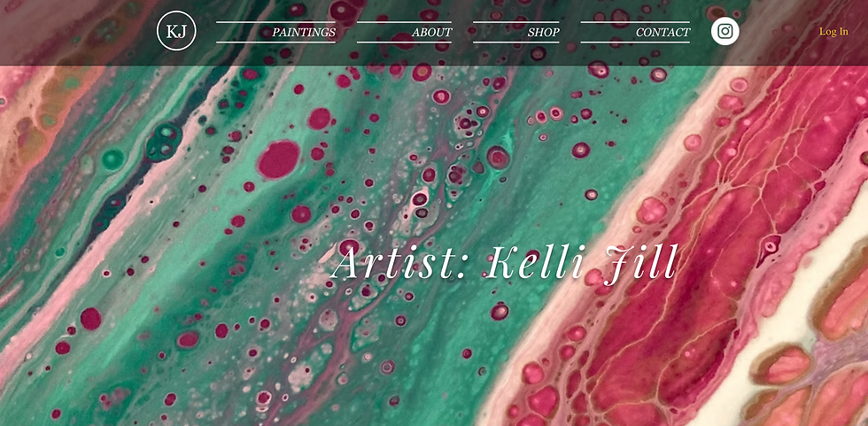Click the KJ circular logo

[176, 31]
